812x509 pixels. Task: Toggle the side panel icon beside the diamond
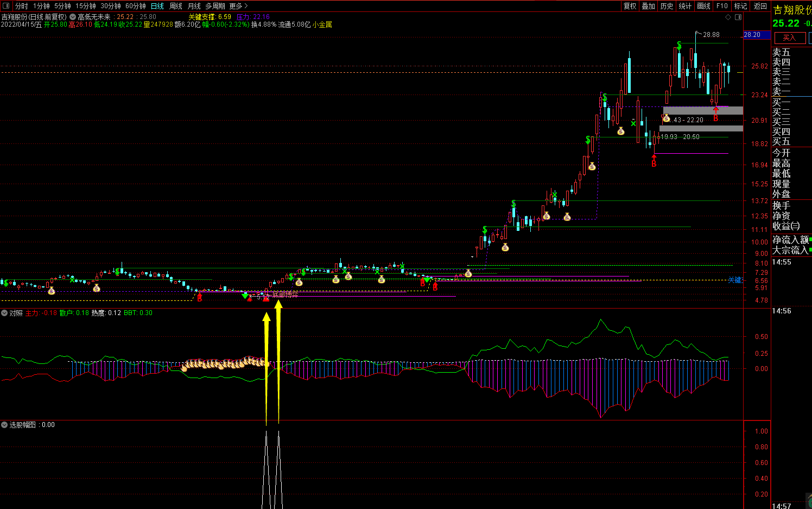tap(738, 17)
